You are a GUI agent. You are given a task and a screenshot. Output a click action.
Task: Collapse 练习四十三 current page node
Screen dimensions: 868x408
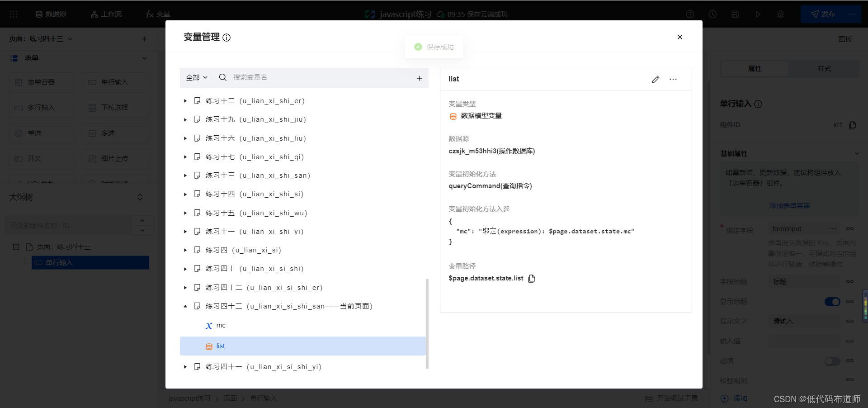tap(185, 306)
